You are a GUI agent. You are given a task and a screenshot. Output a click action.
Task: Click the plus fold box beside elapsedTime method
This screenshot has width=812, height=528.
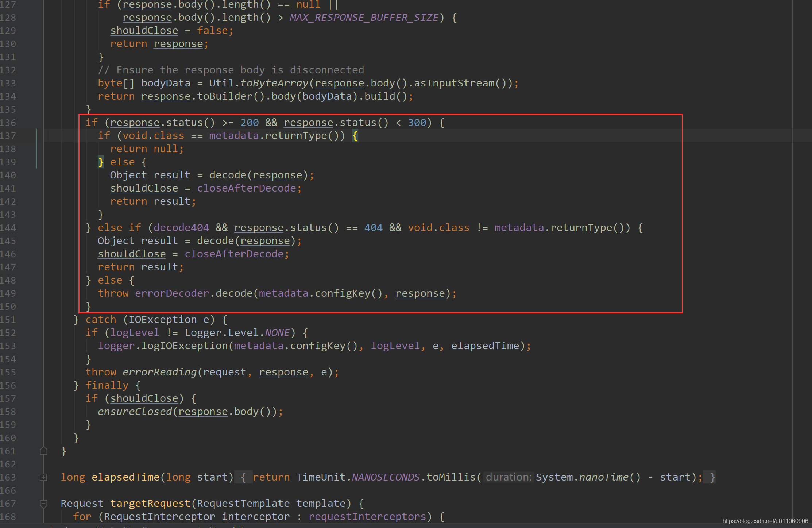pos(44,477)
